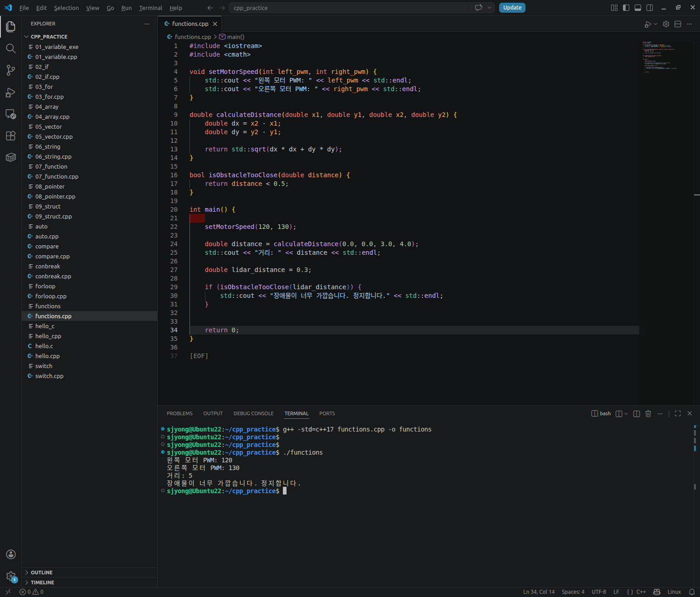Open the Source Control view
Image resolution: width=700 pixels, height=597 pixels.
(11, 70)
